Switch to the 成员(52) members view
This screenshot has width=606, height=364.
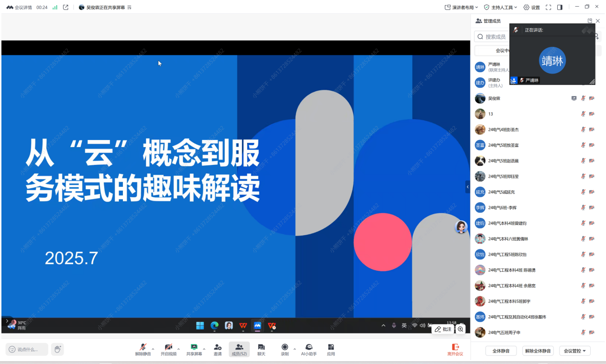(x=239, y=349)
